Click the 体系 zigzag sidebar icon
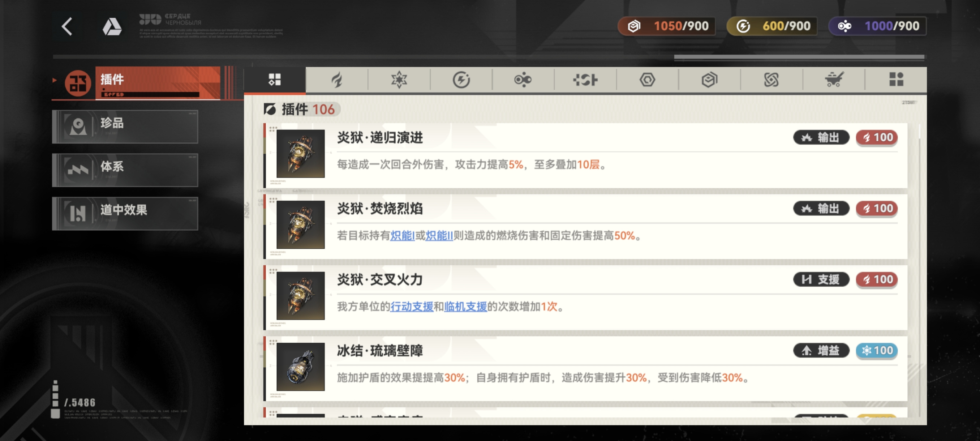Screen dimensions: 980x441 (x=78, y=170)
